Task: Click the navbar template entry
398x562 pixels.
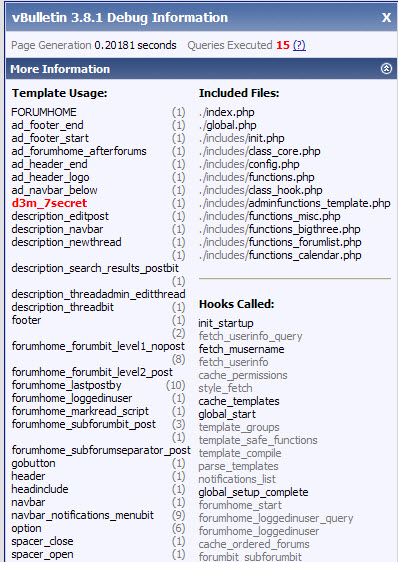Action: [28, 503]
